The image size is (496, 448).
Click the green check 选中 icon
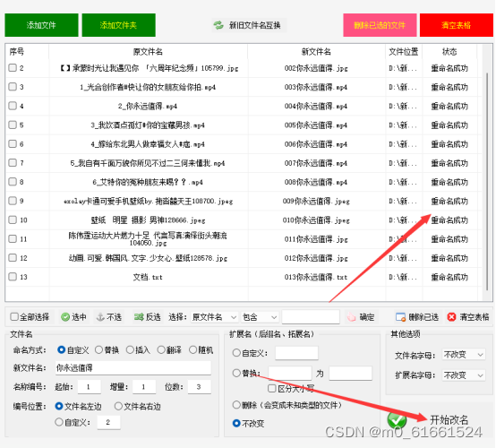(65, 317)
